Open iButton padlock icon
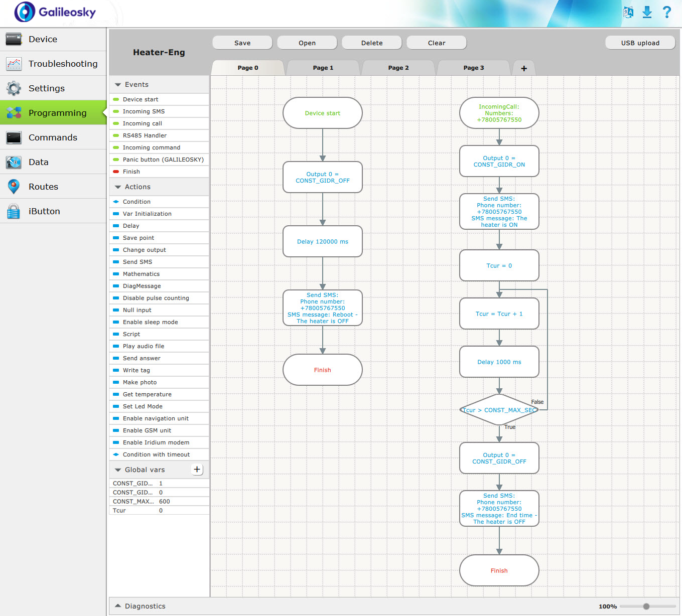 [x=14, y=211]
